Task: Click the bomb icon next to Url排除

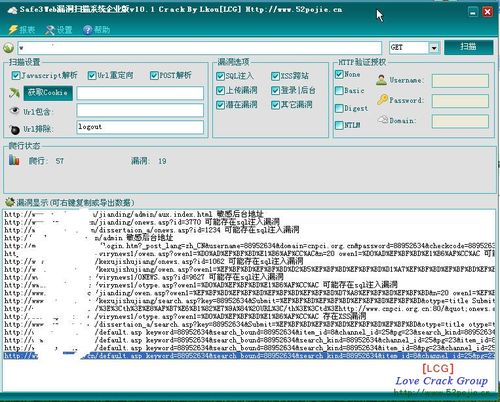Action: (x=15, y=129)
